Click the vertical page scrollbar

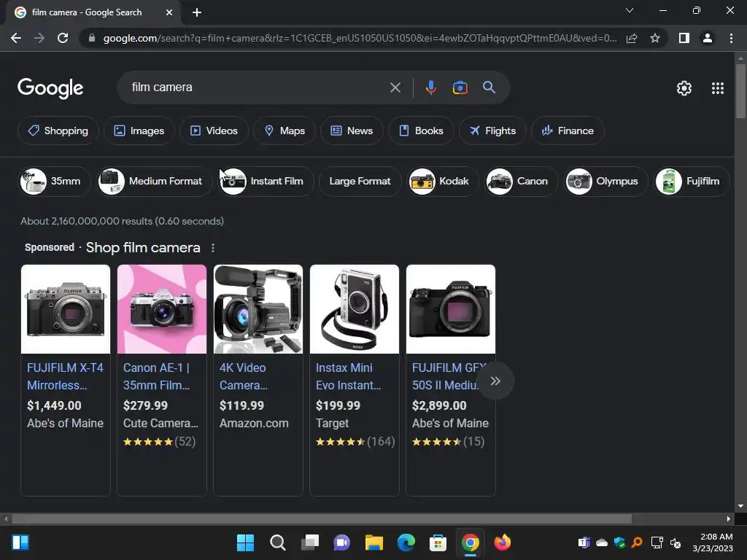(x=740, y=90)
